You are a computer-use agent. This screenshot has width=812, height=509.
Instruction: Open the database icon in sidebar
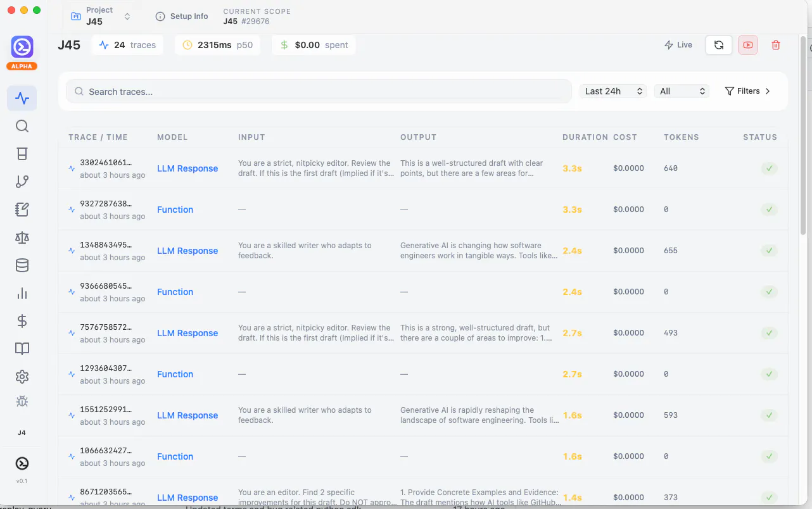[x=22, y=265]
